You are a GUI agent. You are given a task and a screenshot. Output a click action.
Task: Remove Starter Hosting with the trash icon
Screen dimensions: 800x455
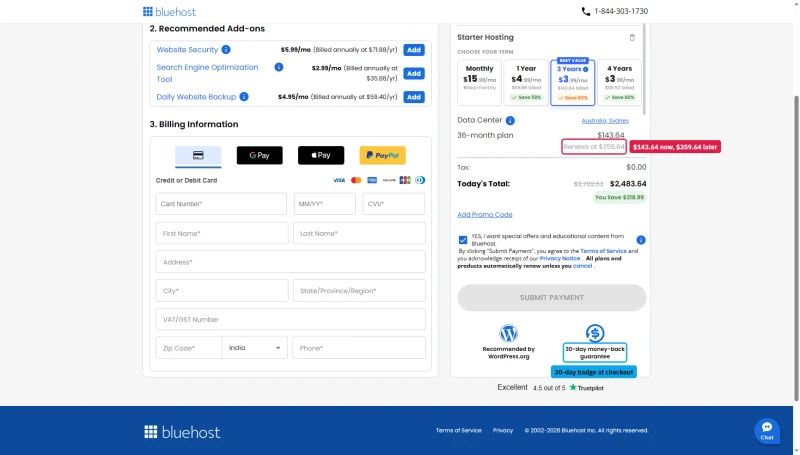tap(632, 37)
